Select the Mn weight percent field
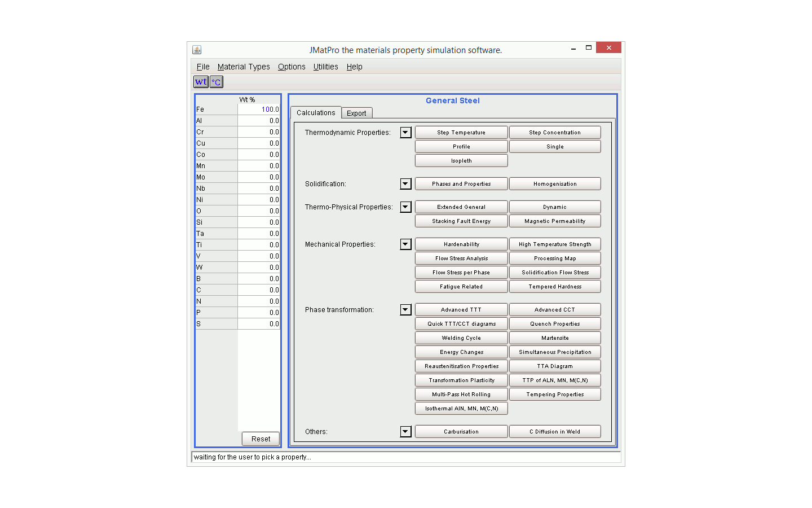This screenshot has height=508, width=812. (259, 166)
